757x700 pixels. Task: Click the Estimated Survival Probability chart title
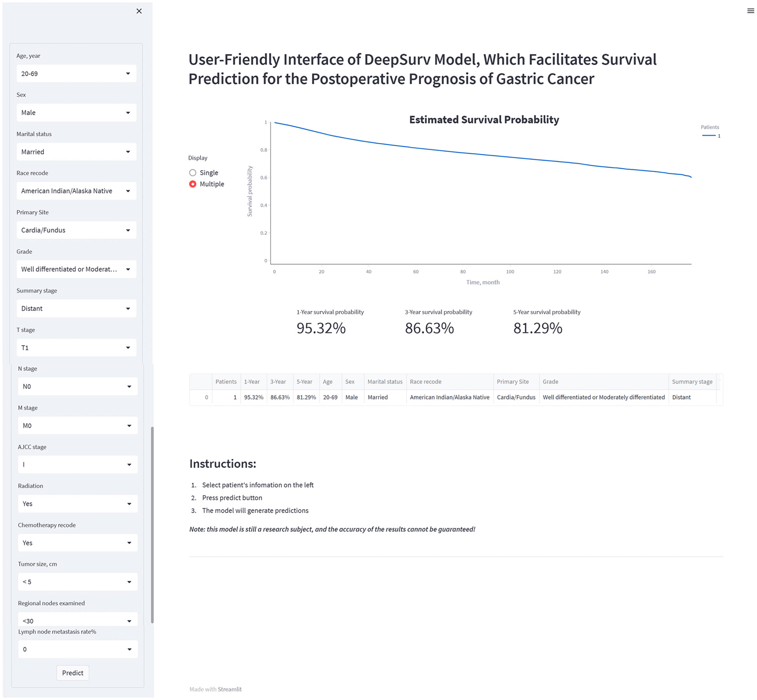[484, 120]
